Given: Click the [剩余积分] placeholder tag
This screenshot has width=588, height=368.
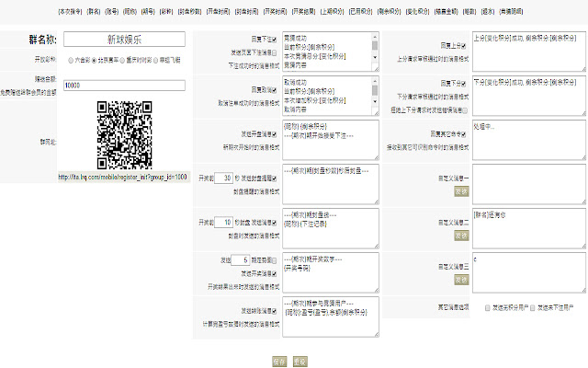Looking at the screenshot, I should pos(390,12).
